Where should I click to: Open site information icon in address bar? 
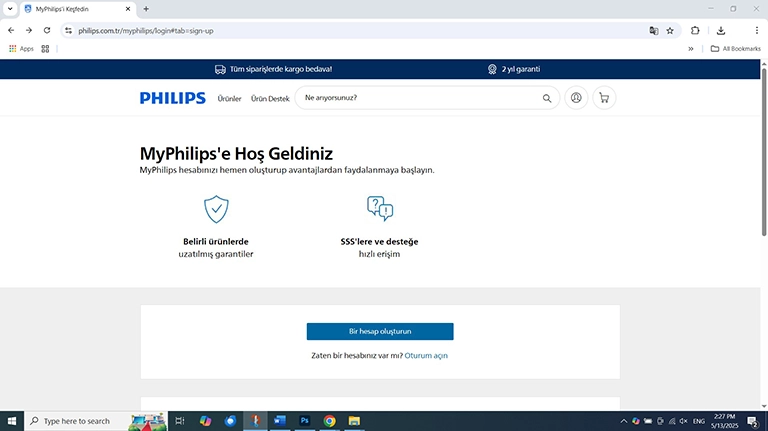point(69,30)
